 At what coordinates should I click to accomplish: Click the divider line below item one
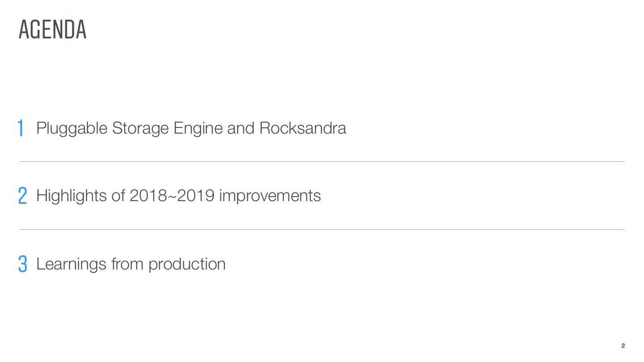point(322,162)
